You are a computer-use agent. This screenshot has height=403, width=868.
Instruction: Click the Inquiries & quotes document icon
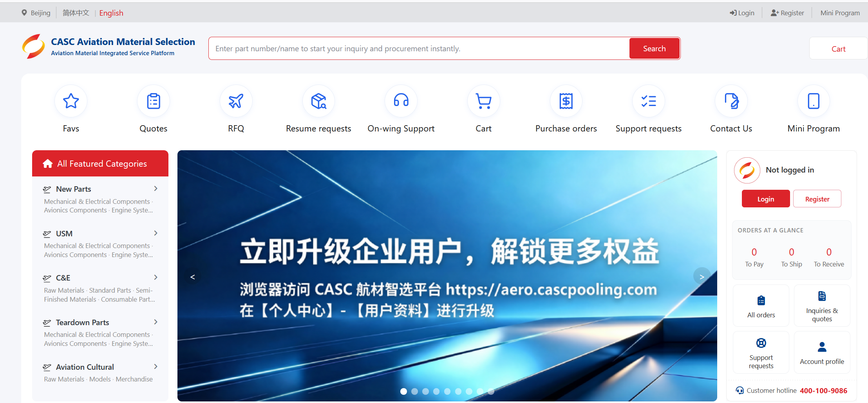pos(822,296)
